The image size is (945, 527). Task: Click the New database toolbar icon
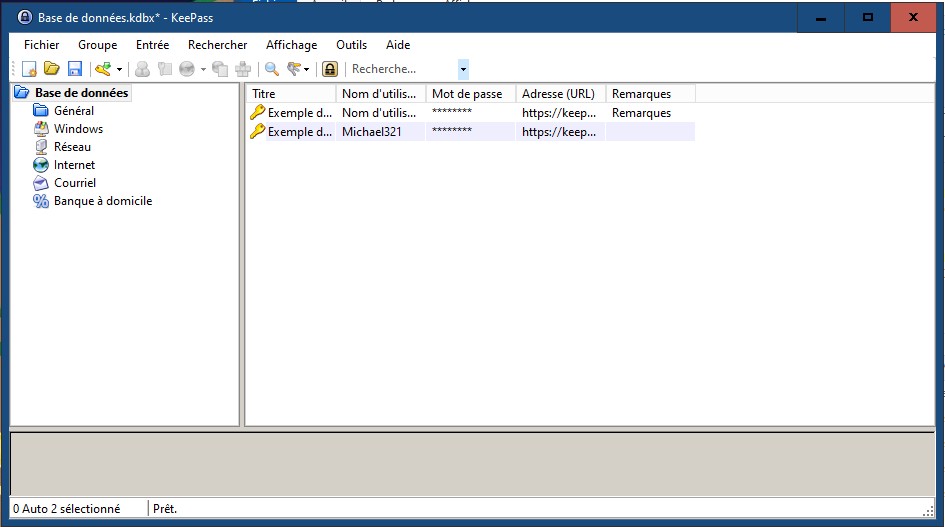click(x=29, y=69)
